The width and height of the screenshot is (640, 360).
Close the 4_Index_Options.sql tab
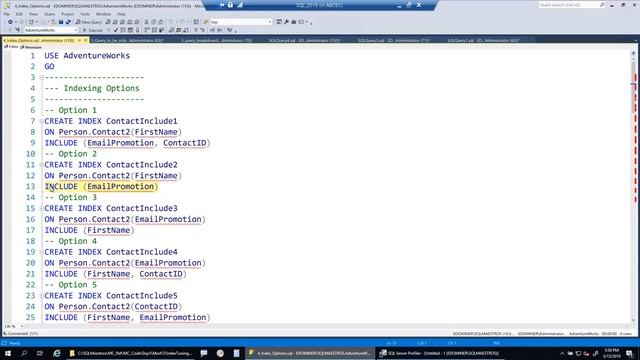pos(86,40)
